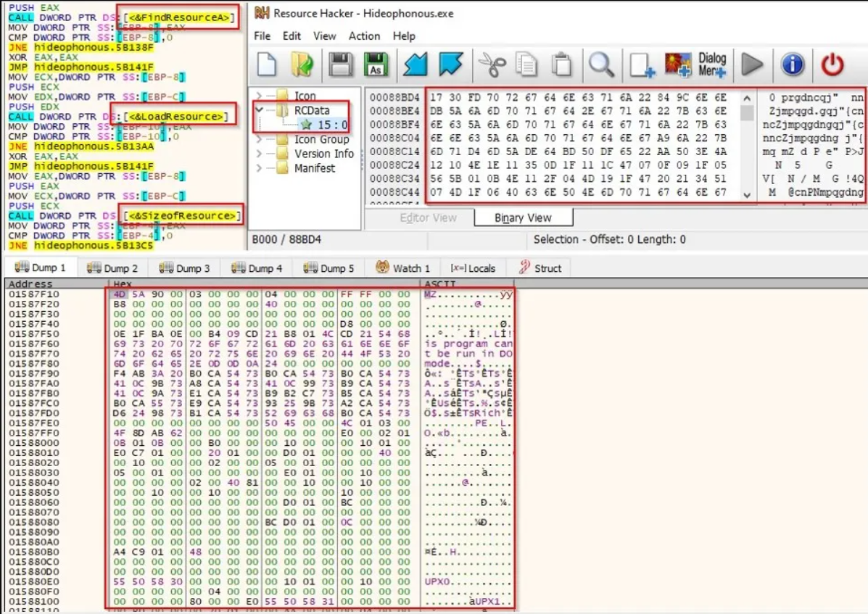Viewport: 868px width, 614px height.
Task: Click the Address column header in dump
Action: [30, 283]
